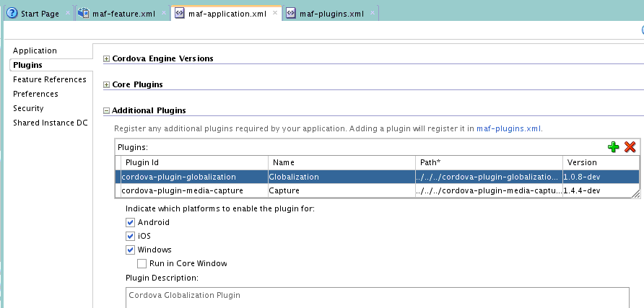Click the maf-application.xml tab file icon
644x308 pixels.
[x=180, y=13]
